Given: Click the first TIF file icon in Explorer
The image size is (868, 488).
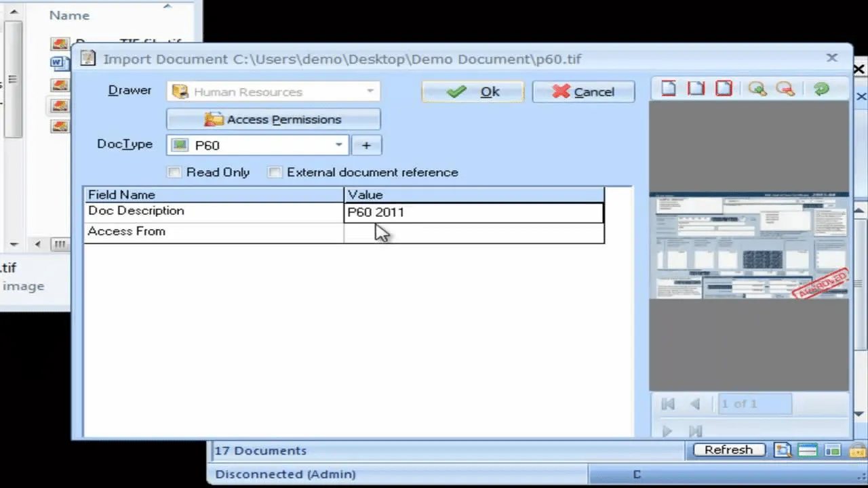Looking at the screenshot, I should (x=60, y=44).
